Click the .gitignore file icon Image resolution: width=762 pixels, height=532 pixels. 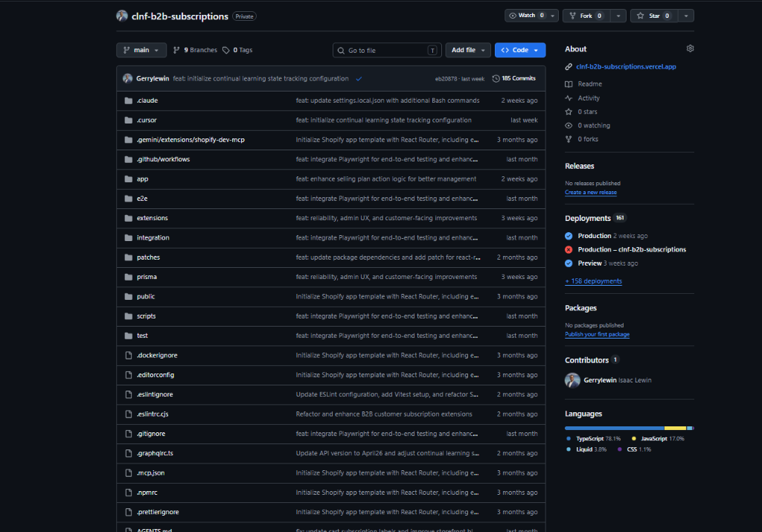click(128, 434)
